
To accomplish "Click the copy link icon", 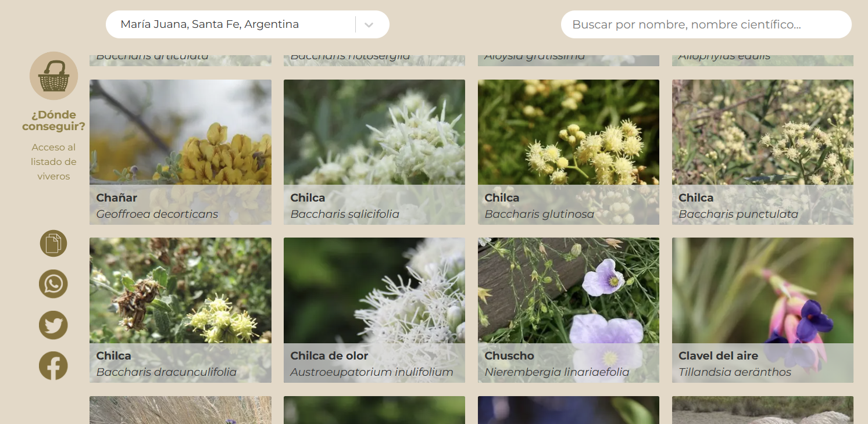I will [53, 243].
